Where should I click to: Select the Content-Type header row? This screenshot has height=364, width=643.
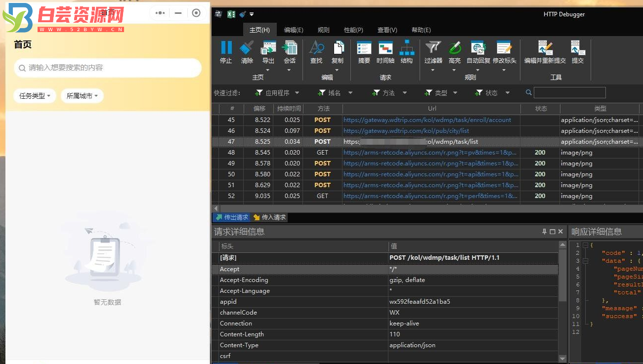(388, 345)
